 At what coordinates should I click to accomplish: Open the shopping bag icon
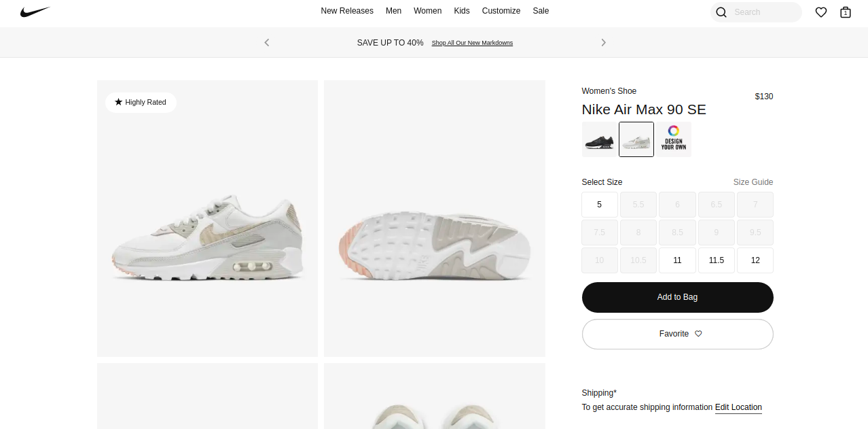point(845,12)
